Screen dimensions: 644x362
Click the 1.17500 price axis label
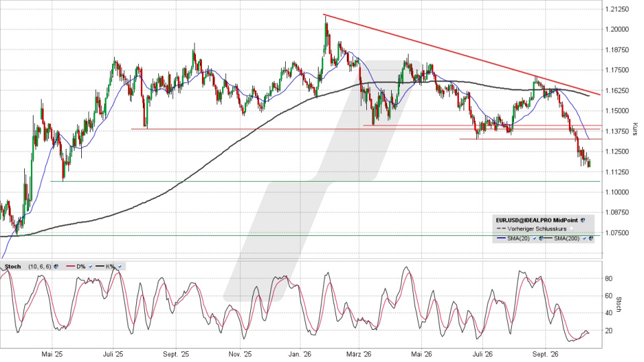617,70
